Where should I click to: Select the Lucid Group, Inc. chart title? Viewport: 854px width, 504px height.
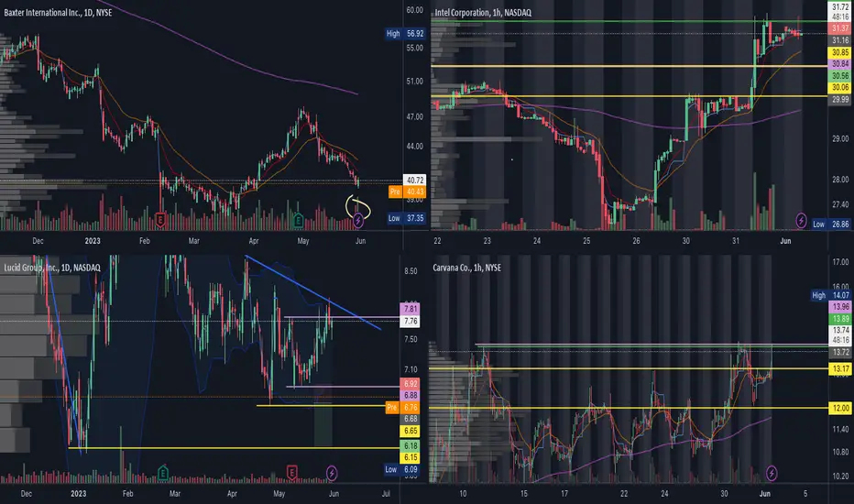pyautogui.click(x=52, y=268)
